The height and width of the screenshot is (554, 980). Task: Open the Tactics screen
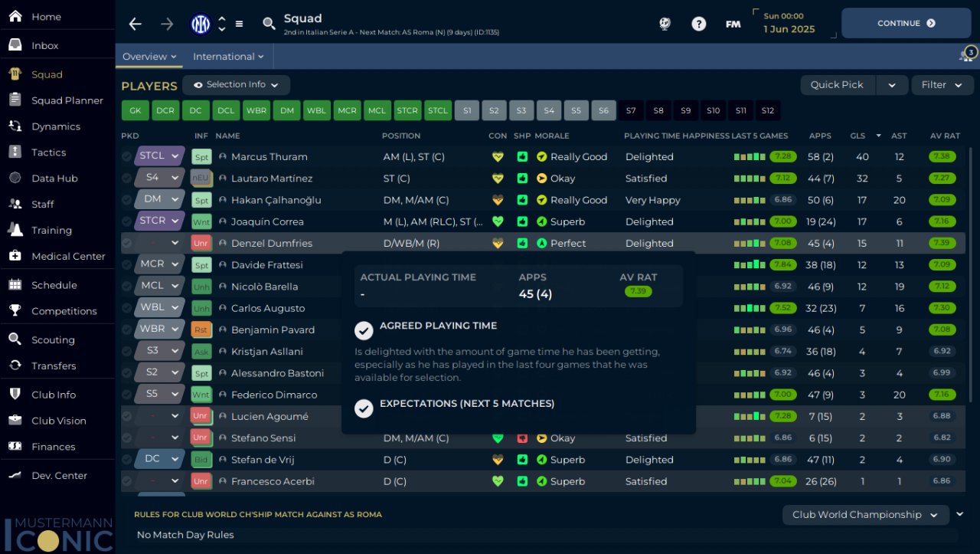48,152
